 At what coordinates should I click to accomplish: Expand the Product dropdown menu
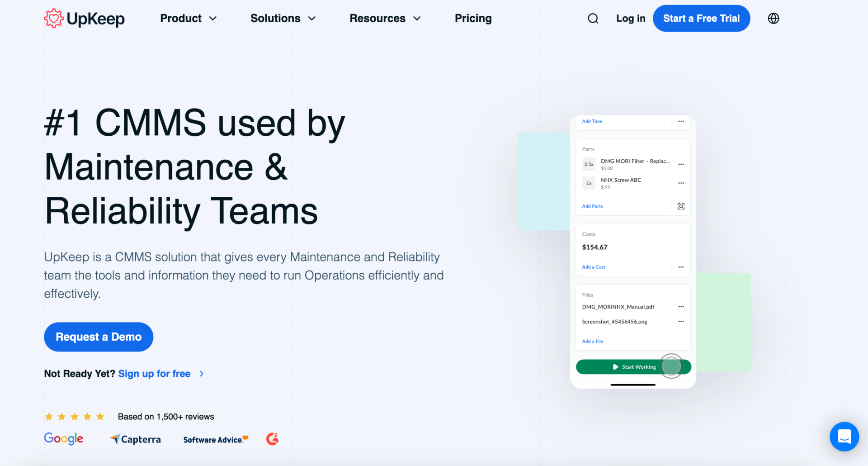click(x=188, y=19)
